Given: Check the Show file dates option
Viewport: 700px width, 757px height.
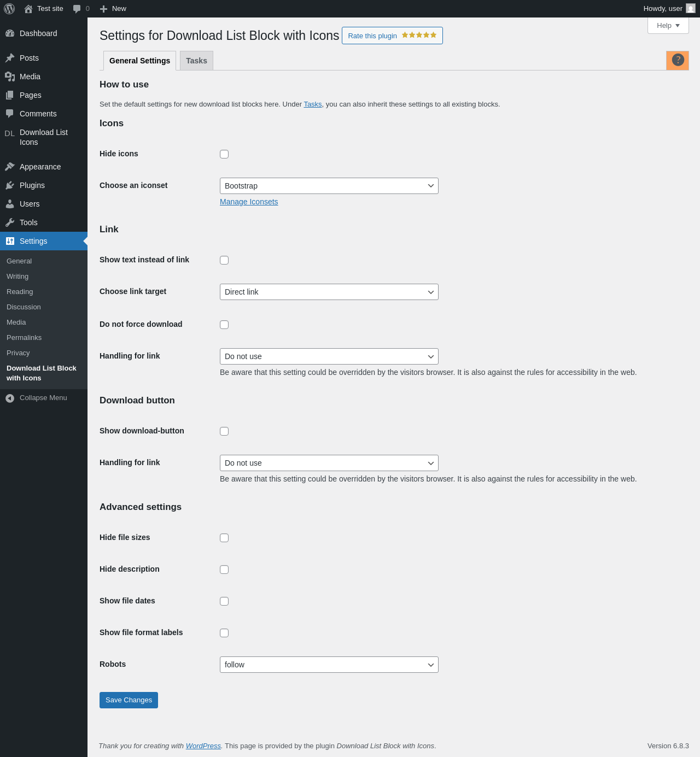Looking at the screenshot, I should pos(224,601).
